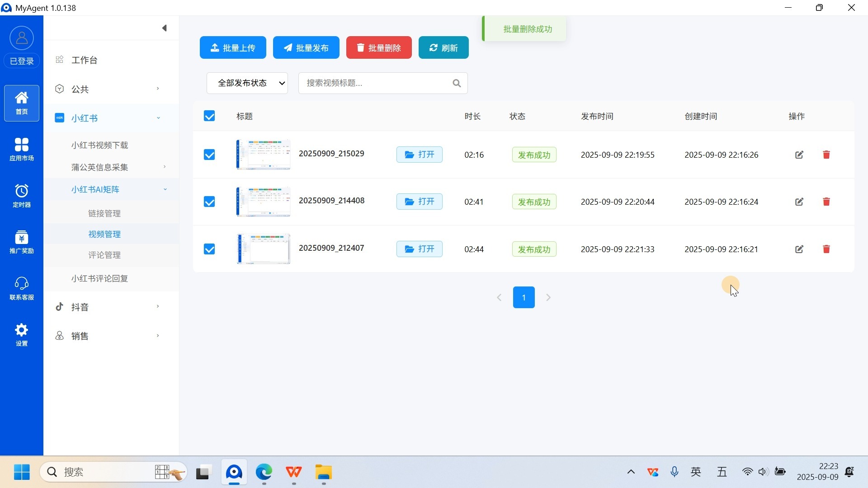Open the 全部发布状态 status dropdown
This screenshot has height=488, width=868.
click(x=247, y=83)
